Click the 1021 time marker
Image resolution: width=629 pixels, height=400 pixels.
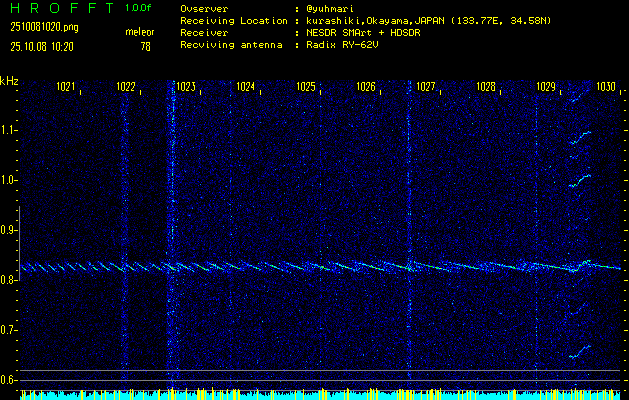click(67, 87)
